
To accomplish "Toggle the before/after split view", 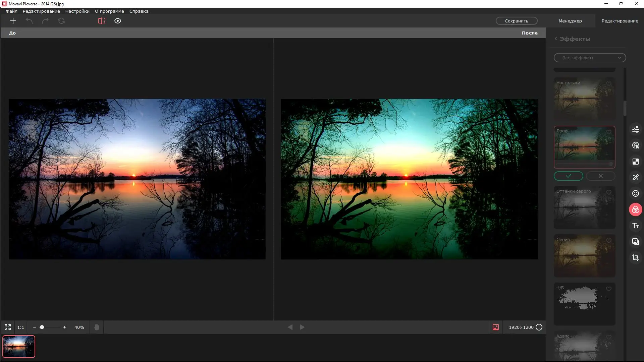I will (x=102, y=21).
